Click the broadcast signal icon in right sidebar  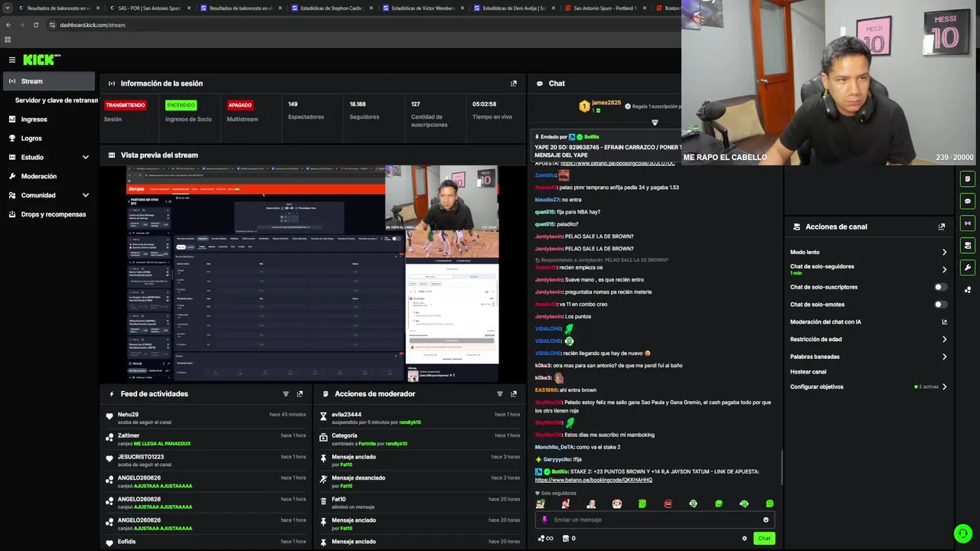[968, 223]
